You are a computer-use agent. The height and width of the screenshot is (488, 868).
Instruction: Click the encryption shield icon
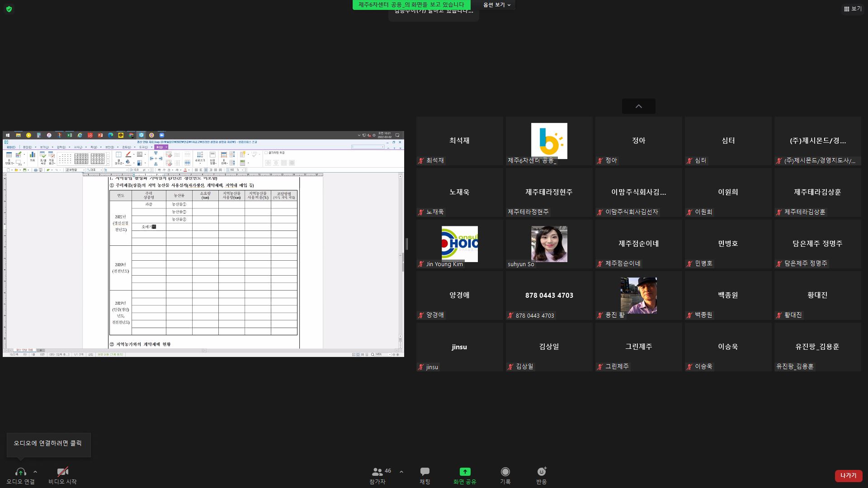pyautogui.click(x=9, y=9)
